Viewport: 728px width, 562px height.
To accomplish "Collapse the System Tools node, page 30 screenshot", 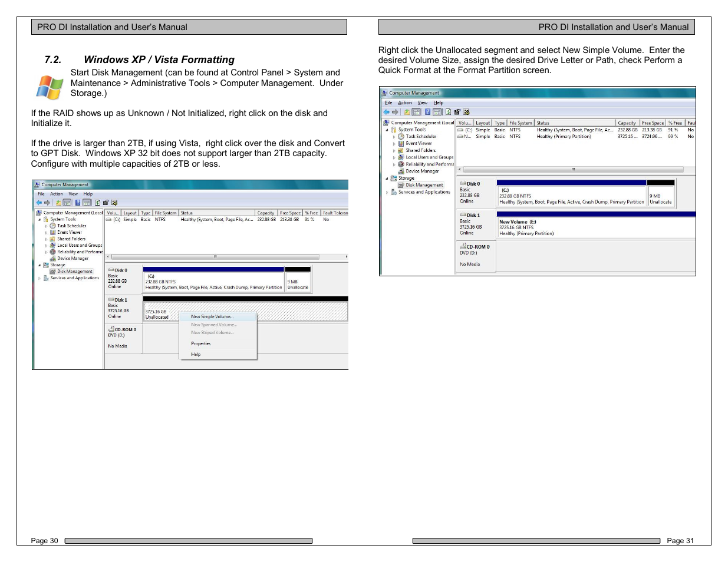I will point(39,219).
